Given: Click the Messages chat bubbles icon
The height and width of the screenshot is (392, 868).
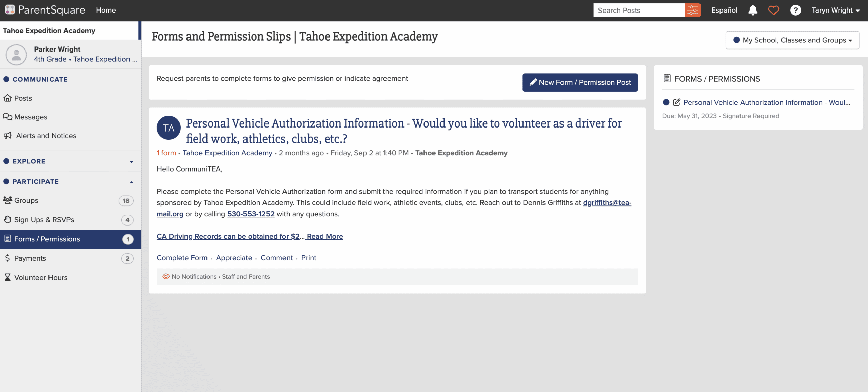Looking at the screenshot, I should tap(7, 117).
